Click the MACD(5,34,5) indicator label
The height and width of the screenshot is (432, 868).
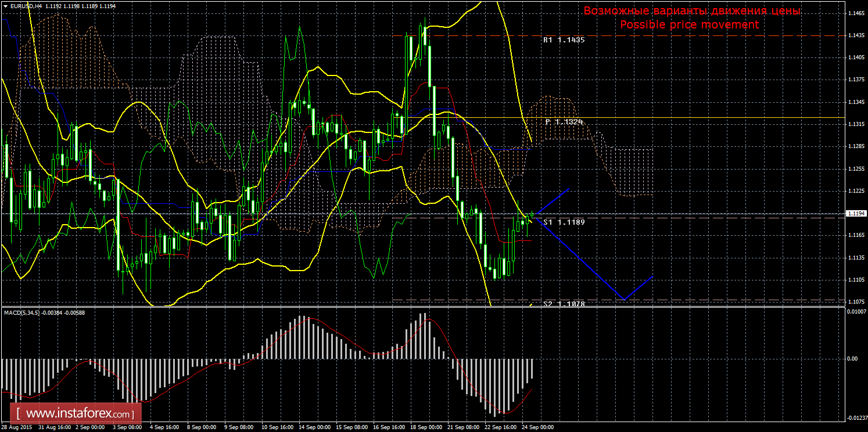click(23, 312)
